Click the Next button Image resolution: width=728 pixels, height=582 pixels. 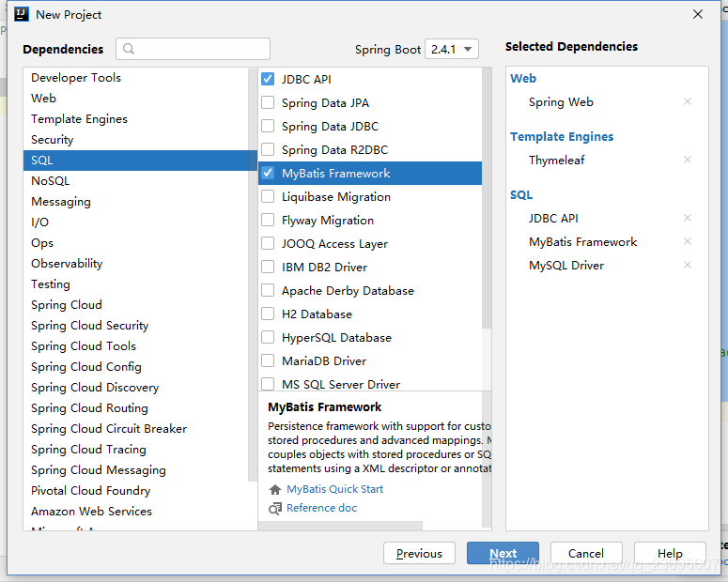pyautogui.click(x=503, y=553)
